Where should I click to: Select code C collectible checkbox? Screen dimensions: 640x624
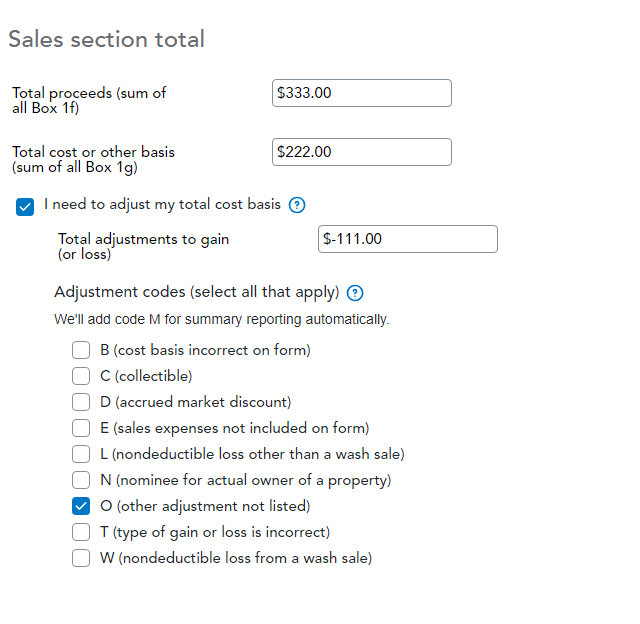(x=81, y=376)
